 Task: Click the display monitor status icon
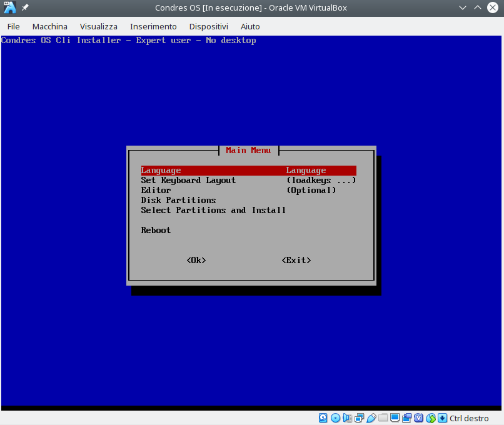[x=395, y=418]
